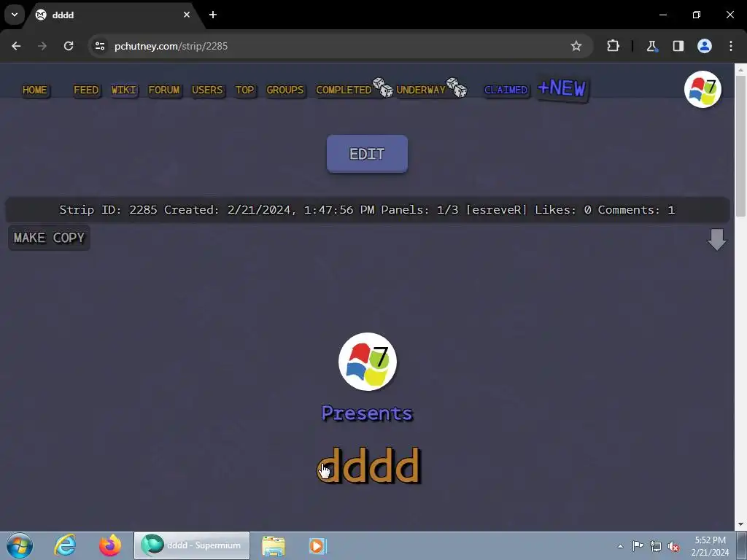The height and width of the screenshot is (560, 747).
Task: Click the scrollbar down arrow
Action: click(x=741, y=524)
